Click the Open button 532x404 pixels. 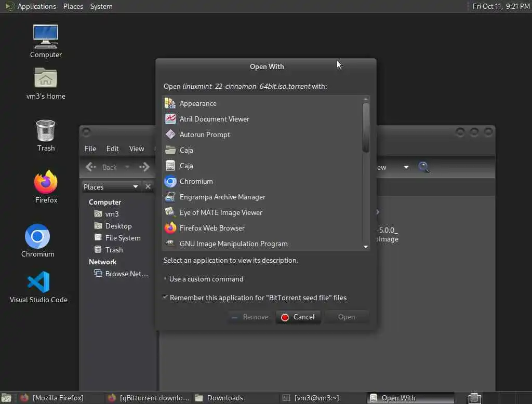click(347, 317)
